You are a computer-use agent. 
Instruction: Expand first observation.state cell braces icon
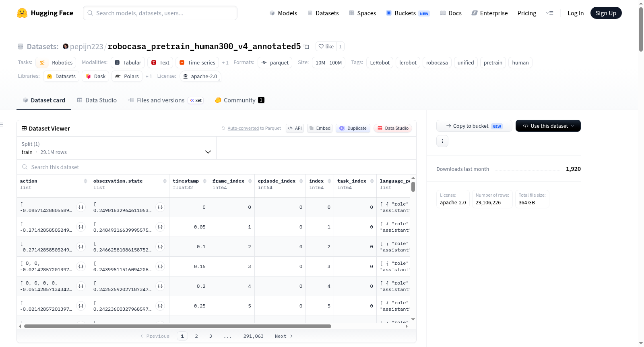point(160,207)
